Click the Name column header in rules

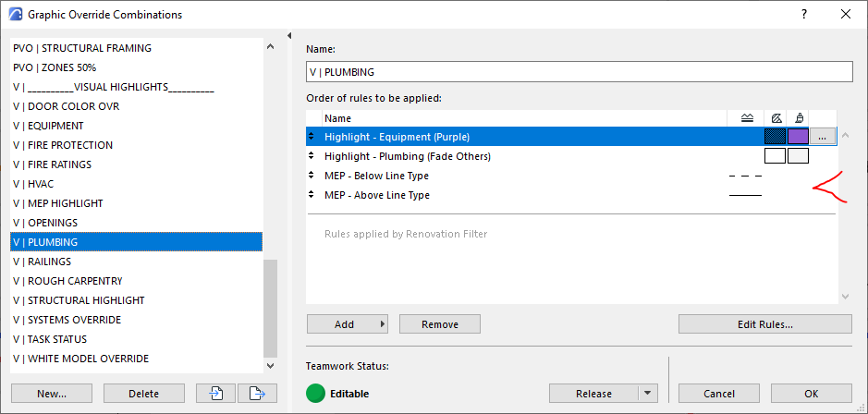524,118
